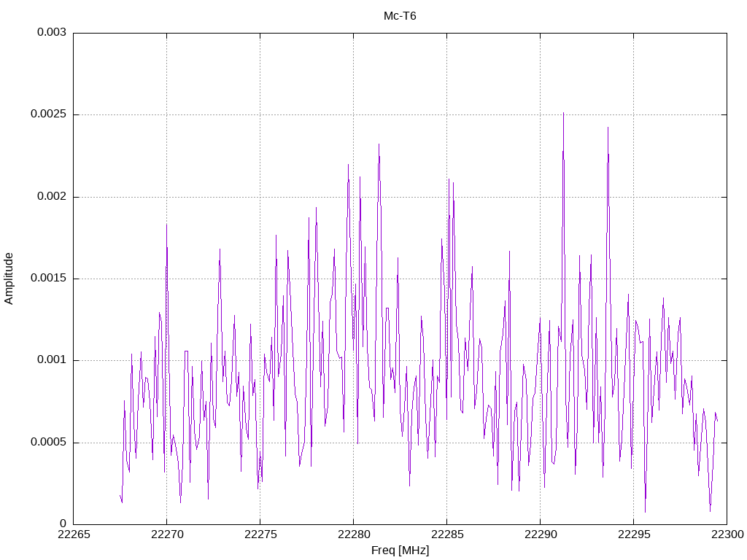Click y-axis tick label 0

pyautogui.click(x=63, y=524)
